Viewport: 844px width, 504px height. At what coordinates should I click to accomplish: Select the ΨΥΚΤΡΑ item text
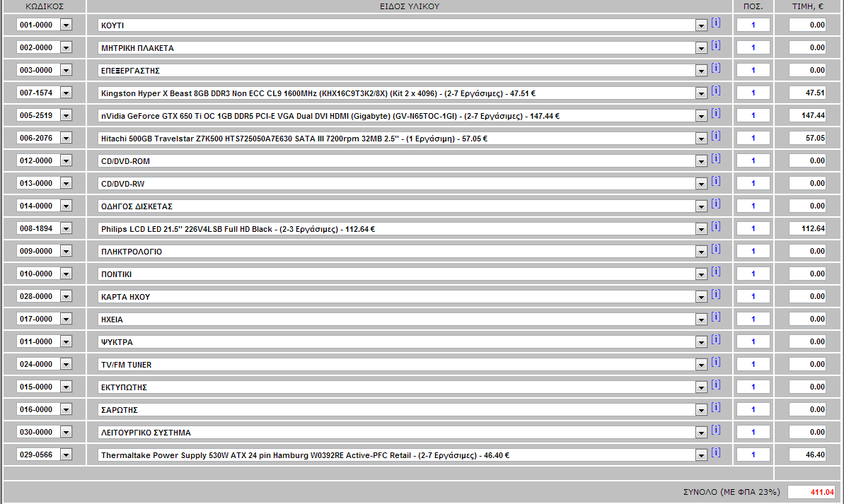coord(117,342)
